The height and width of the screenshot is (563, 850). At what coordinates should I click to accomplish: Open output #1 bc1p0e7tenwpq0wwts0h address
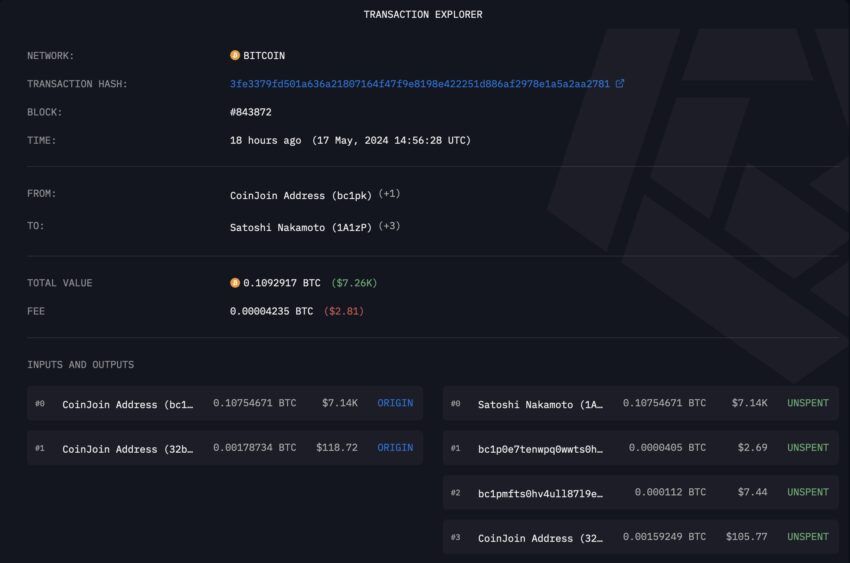(540, 449)
